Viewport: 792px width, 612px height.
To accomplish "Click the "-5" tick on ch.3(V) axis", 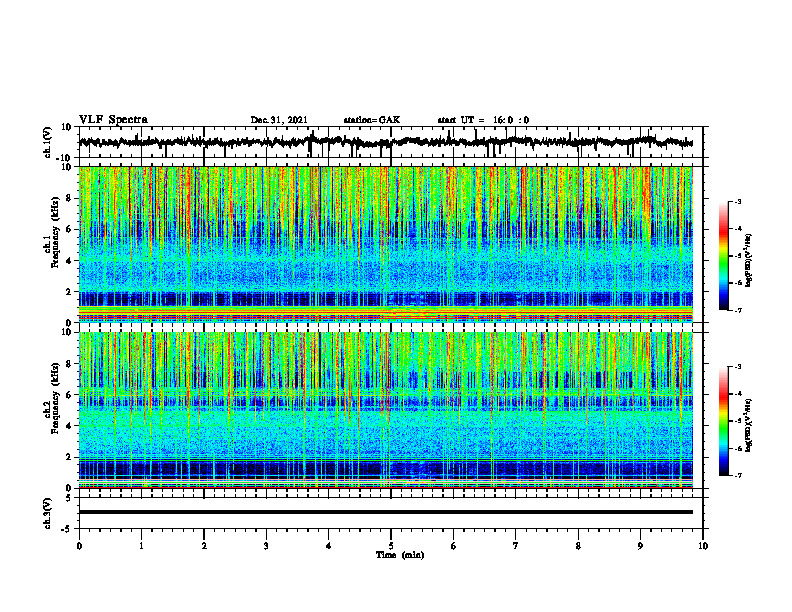I will (67, 528).
